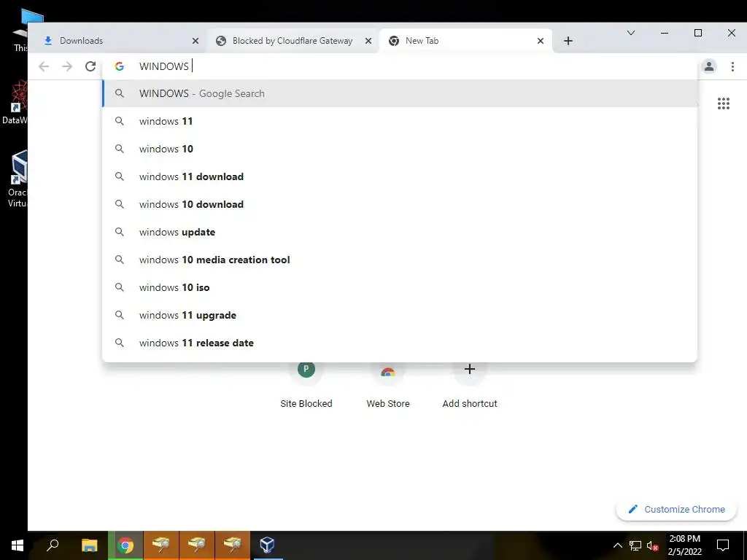Select the windows 10 suggestion
This screenshot has height=560, width=747.
pyautogui.click(x=400, y=149)
